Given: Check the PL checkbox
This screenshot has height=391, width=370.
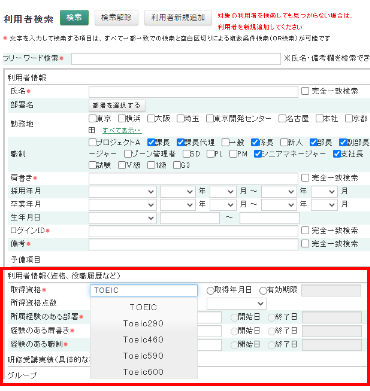Looking at the screenshot, I should (x=210, y=154).
